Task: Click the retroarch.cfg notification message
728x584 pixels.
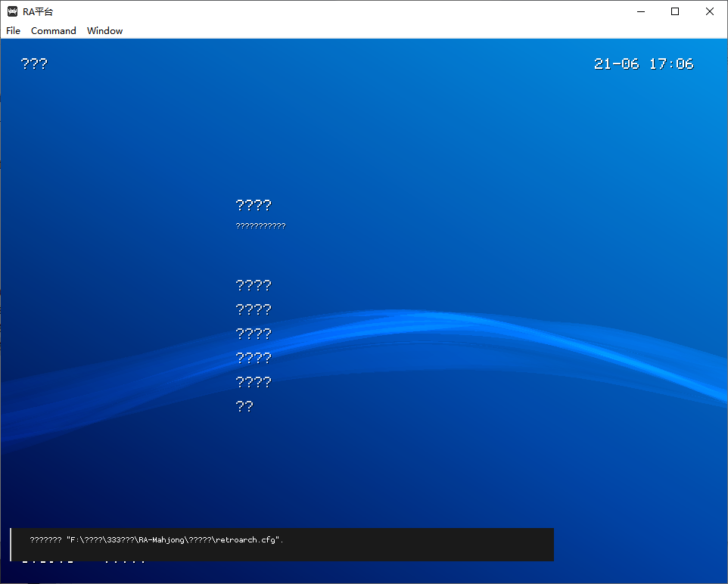Action: [x=282, y=544]
